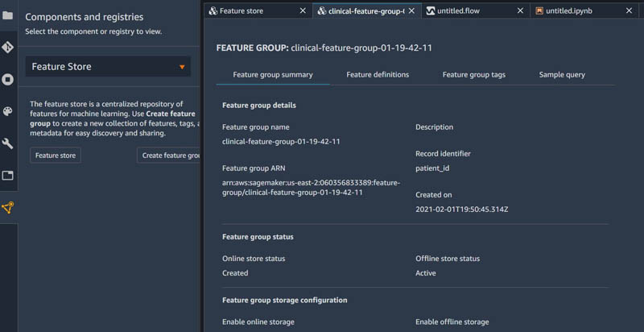The image size is (644, 332).
Task: Click the Created online store status
Action: 235,273
